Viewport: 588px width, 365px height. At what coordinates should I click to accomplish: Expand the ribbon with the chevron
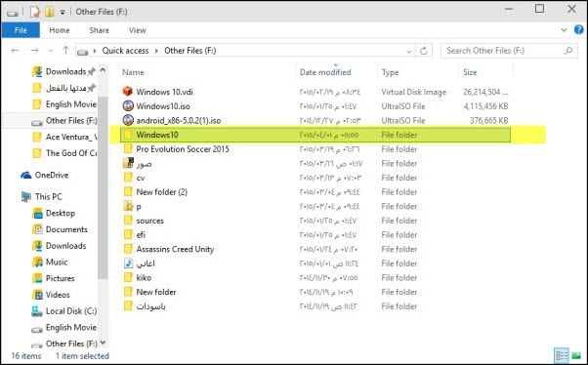[564, 30]
